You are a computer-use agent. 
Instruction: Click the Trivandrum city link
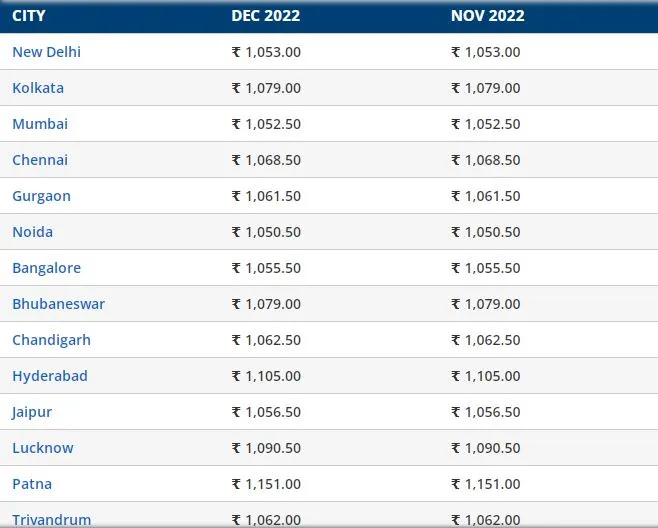(x=51, y=519)
